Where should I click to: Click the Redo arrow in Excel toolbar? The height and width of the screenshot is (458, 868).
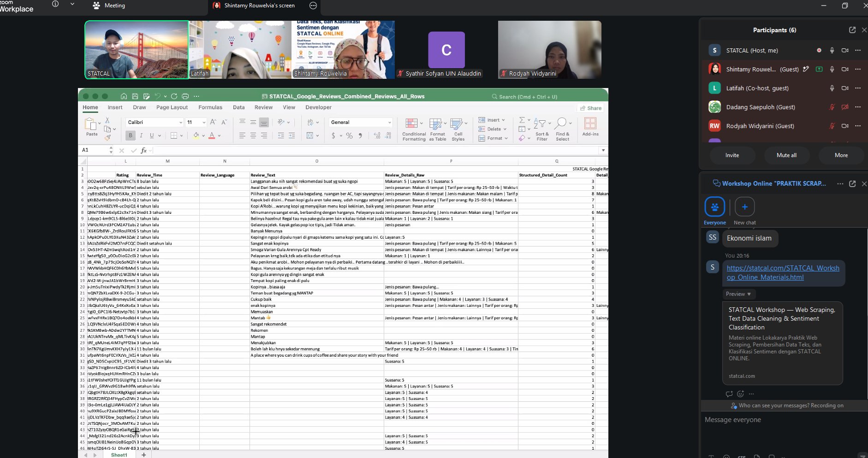[x=174, y=96]
